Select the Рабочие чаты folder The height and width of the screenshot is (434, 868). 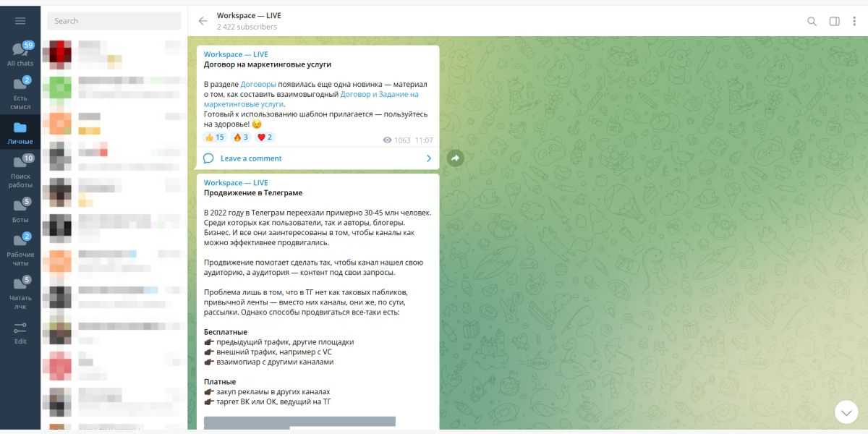(20, 250)
